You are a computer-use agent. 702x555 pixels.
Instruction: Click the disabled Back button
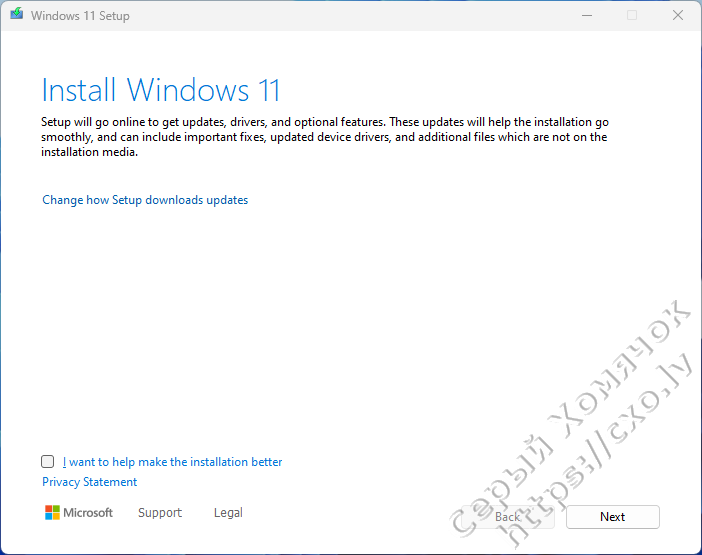[x=508, y=517]
